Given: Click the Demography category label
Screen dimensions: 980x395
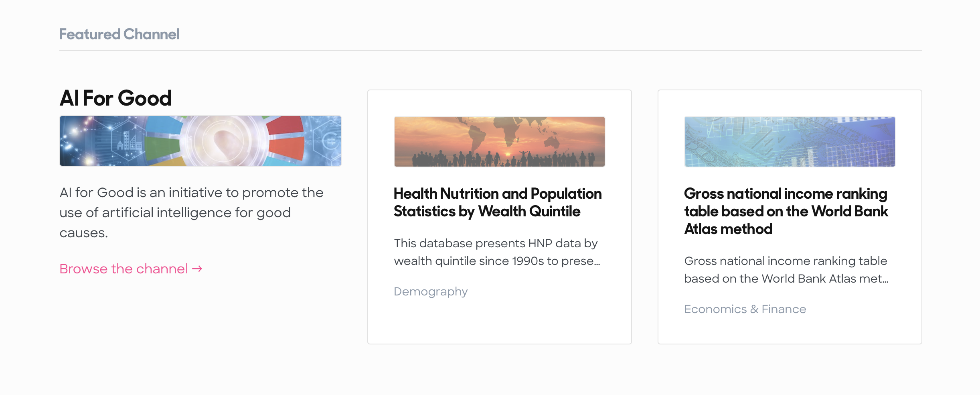Looking at the screenshot, I should [x=431, y=291].
